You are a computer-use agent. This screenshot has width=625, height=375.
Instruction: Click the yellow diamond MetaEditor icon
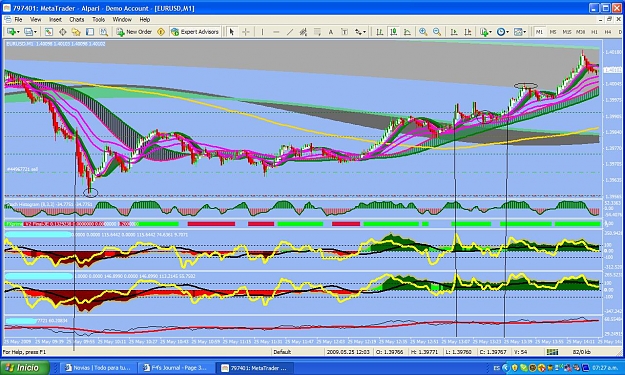coord(161,32)
